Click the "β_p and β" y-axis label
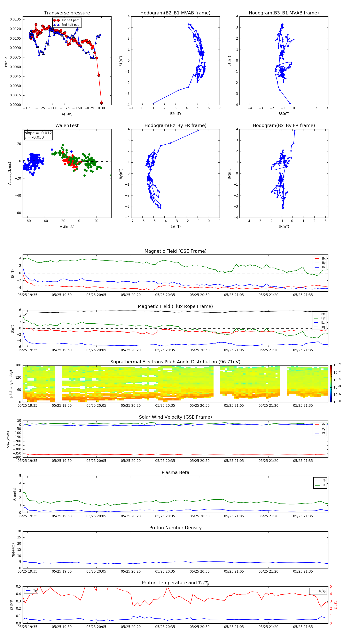The width and height of the screenshot is (351, 644). 14,494
